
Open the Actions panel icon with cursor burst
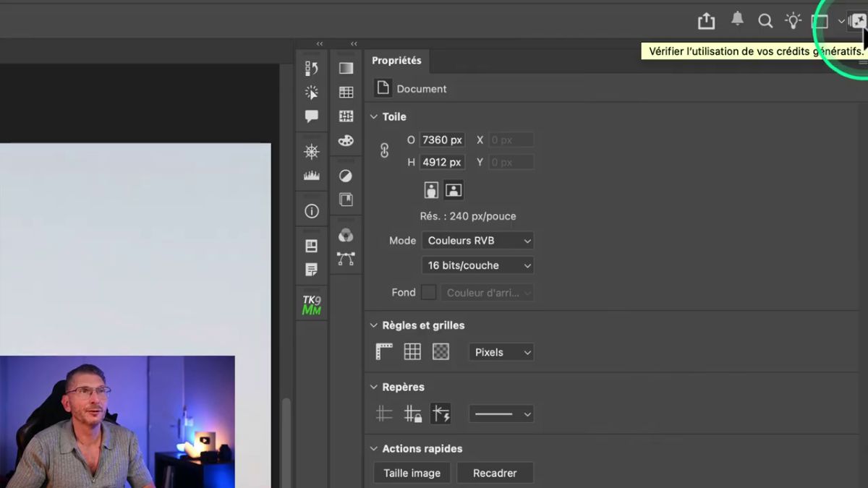(x=312, y=93)
